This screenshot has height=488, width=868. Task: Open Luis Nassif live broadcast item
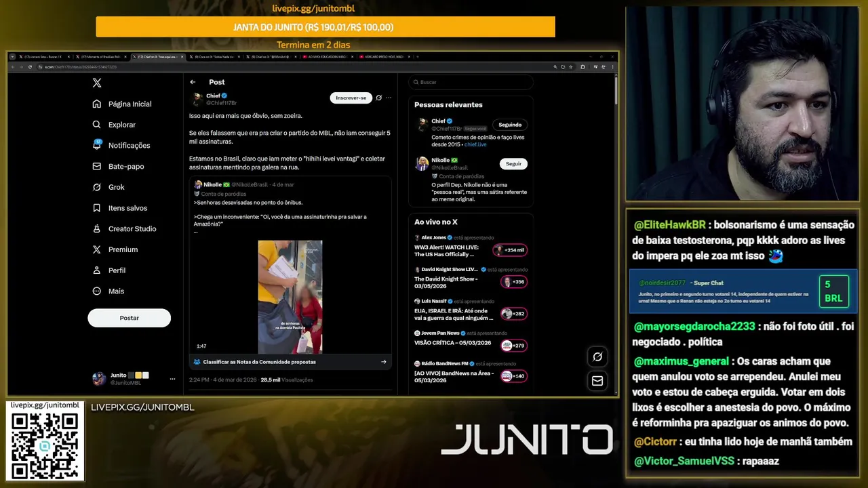[471, 309]
